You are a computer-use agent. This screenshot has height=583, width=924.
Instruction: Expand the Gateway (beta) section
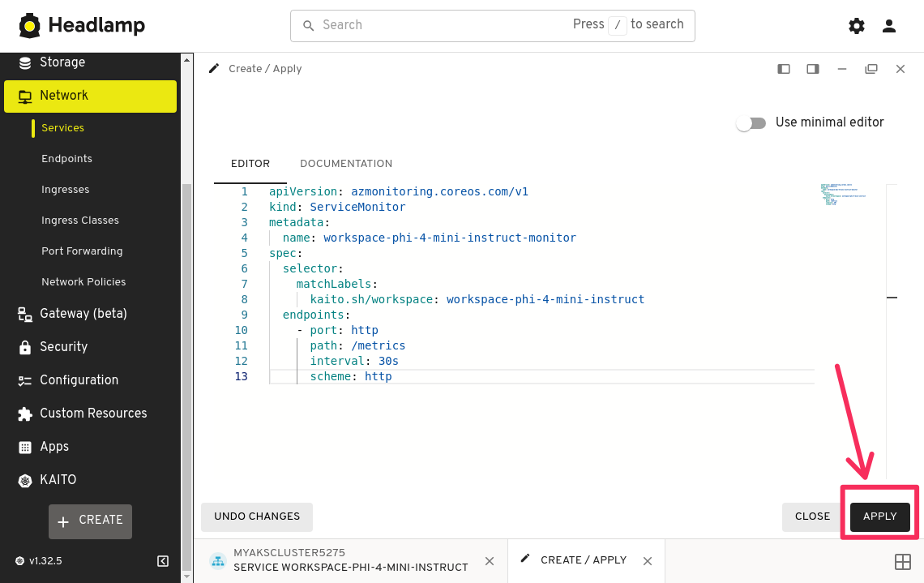(83, 314)
